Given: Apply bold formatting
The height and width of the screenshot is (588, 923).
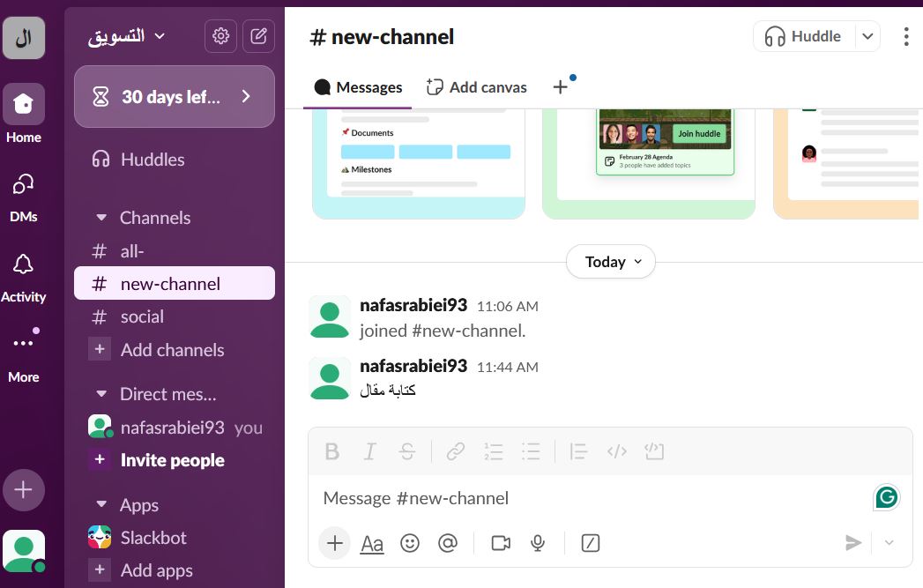Looking at the screenshot, I should (x=332, y=451).
